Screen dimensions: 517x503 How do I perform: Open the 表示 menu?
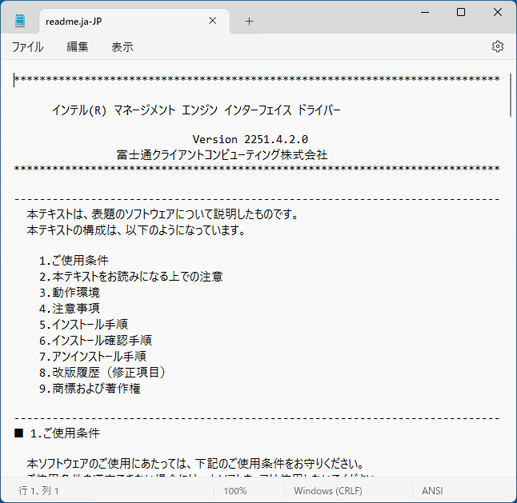pos(122,47)
